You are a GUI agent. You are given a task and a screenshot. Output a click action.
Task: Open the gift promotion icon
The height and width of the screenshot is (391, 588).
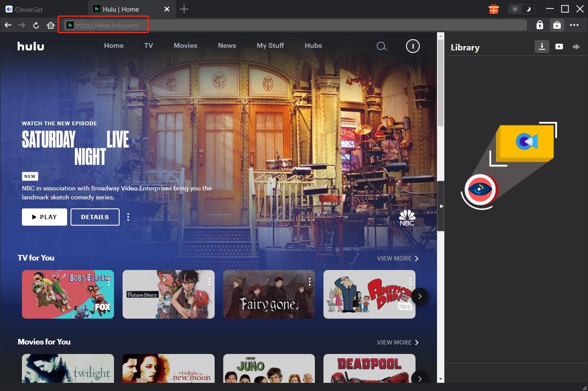(x=493, y=9)
